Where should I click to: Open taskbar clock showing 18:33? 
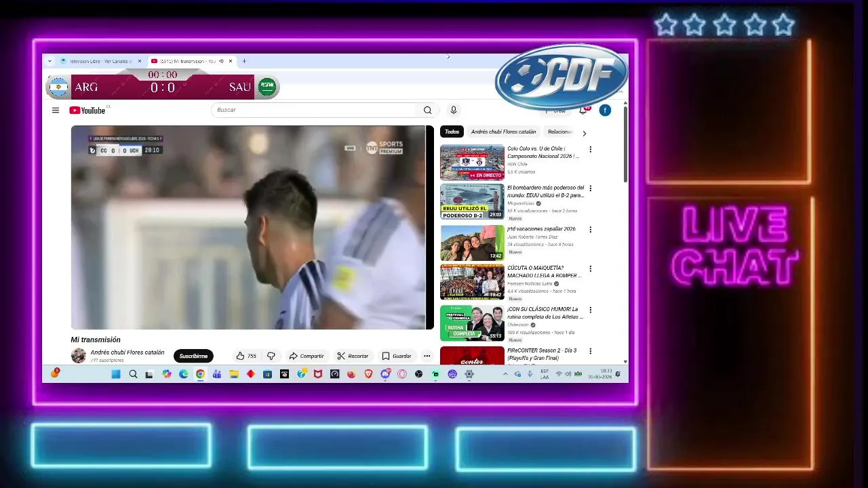(599, 374)
